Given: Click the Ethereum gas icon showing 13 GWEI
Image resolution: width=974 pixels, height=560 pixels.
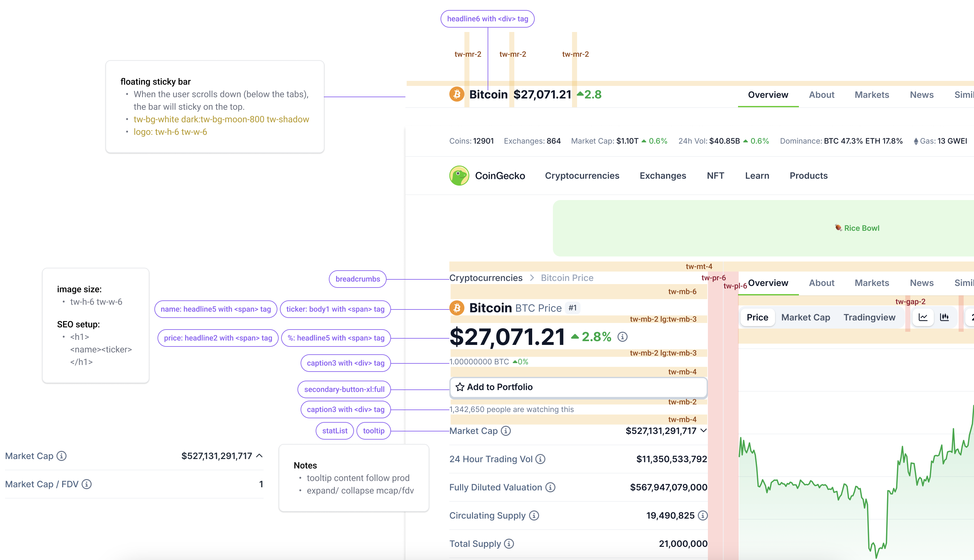Looking at the screenshot, I should click(x=917, y=141).
